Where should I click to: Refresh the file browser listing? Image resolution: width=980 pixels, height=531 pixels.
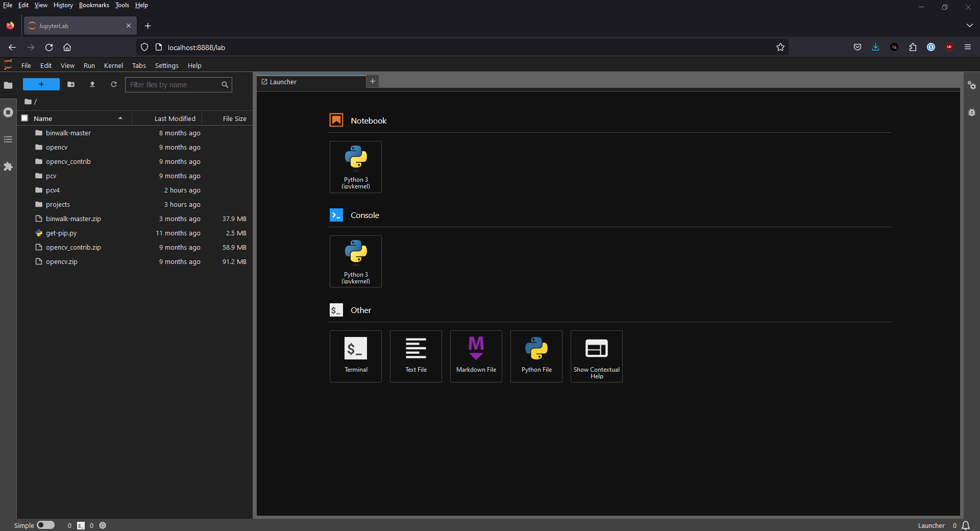113,84
